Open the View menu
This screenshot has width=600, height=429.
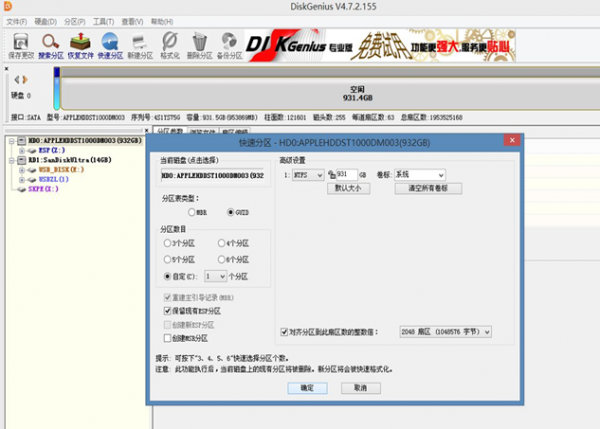tap(132, 22)
